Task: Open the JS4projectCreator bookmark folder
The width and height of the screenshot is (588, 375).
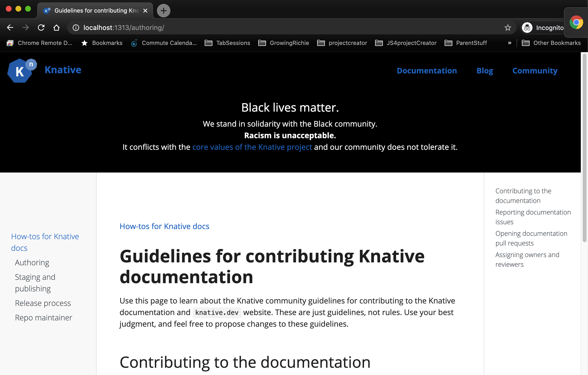Action: click(406, 43)
